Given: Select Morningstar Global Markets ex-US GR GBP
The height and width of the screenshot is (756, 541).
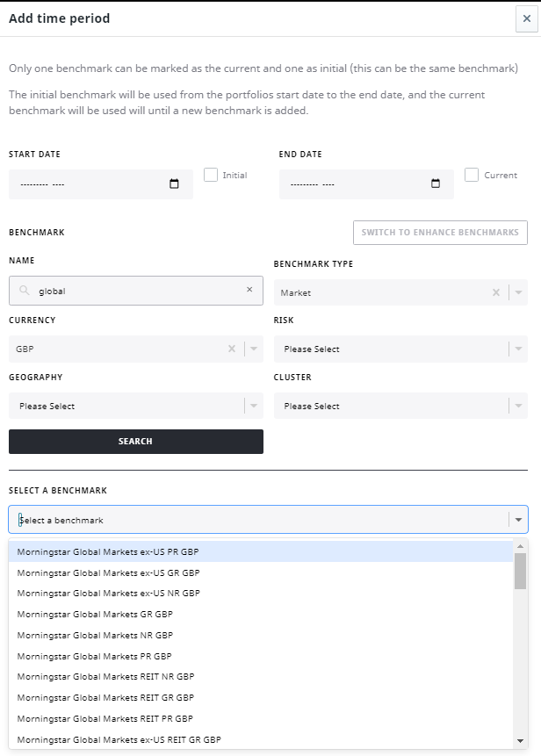Looking at the screenshot, I should click(x=260, y=572).
